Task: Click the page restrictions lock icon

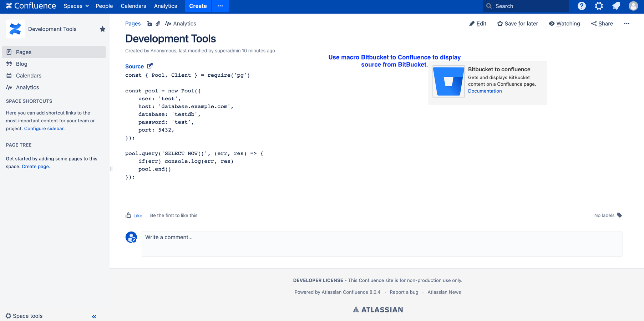Action: pyautogui.click(x=149, y=24)
